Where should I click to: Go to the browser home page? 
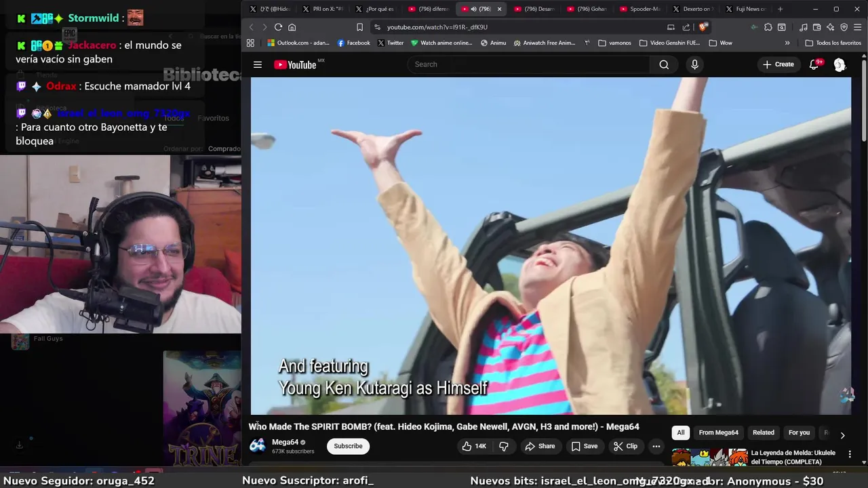point(292,27)
